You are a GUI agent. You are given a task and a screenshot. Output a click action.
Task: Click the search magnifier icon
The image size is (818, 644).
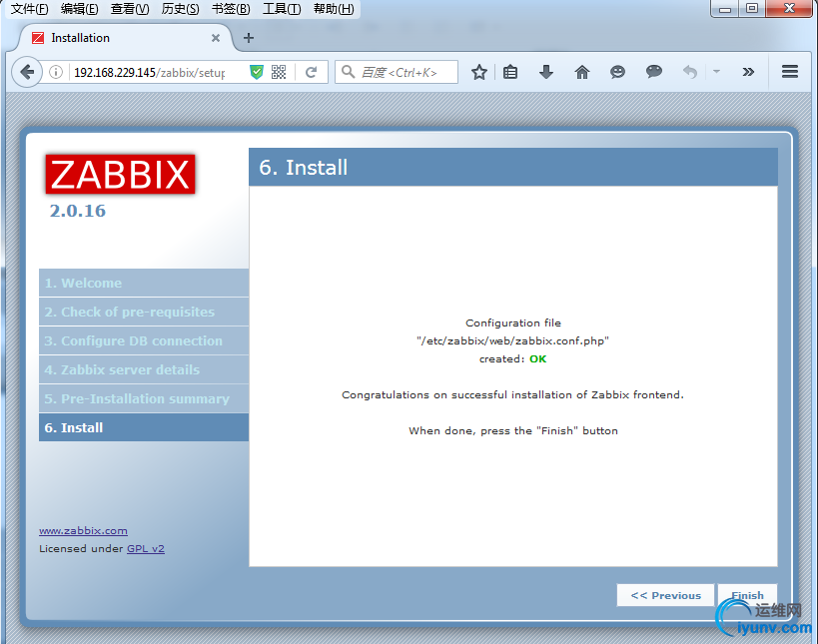point(348,72)
